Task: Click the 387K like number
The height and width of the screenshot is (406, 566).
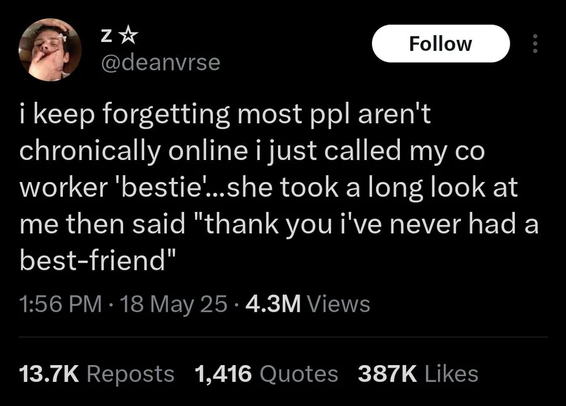Action: pyautogui.click(x=387, y=374)
